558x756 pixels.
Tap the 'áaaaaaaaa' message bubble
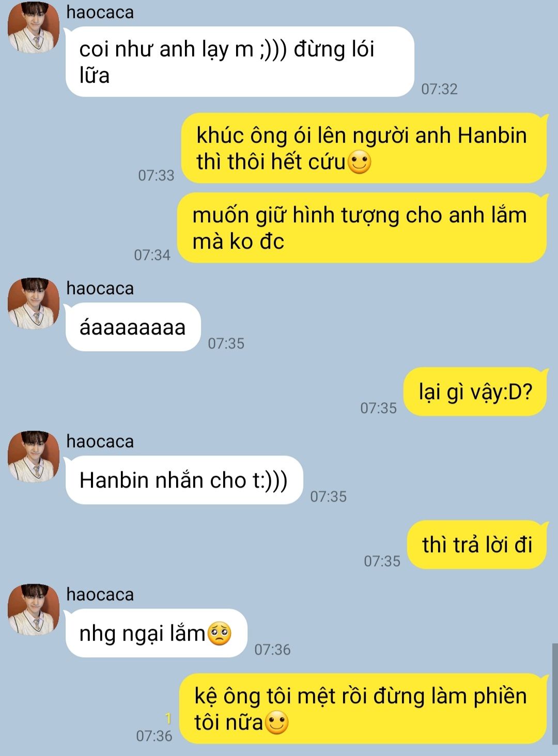133,327
